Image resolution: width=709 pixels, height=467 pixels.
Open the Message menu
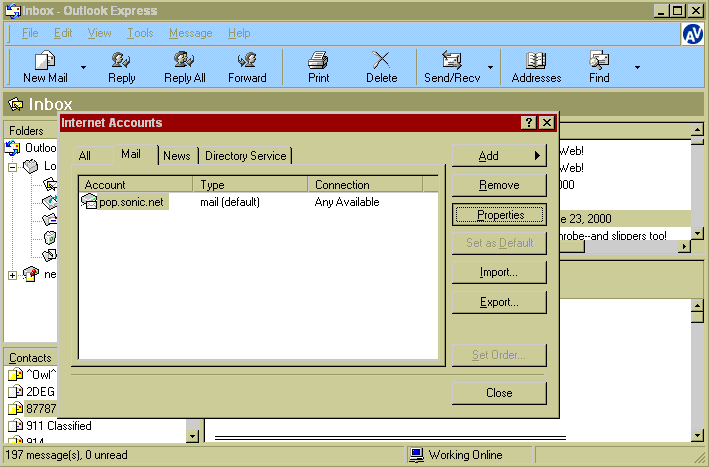point(190,33)
